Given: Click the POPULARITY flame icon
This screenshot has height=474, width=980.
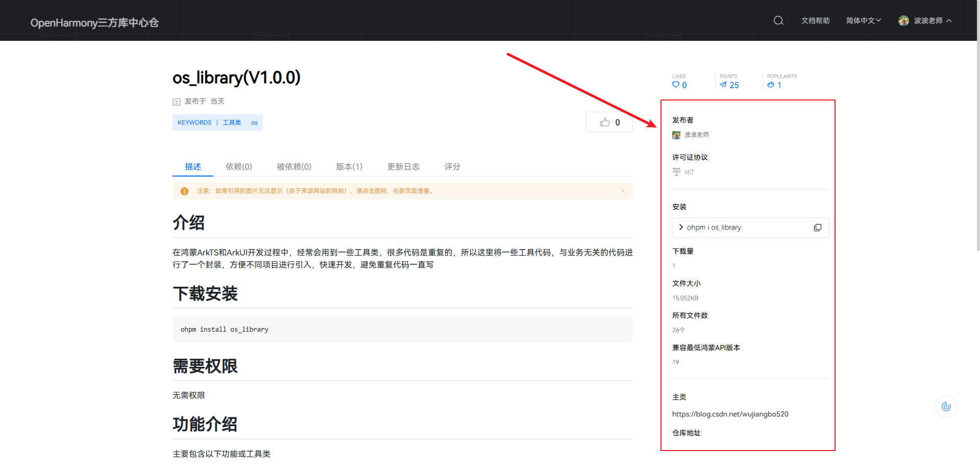Looking at the screenshot, I should tap(771, 85).
